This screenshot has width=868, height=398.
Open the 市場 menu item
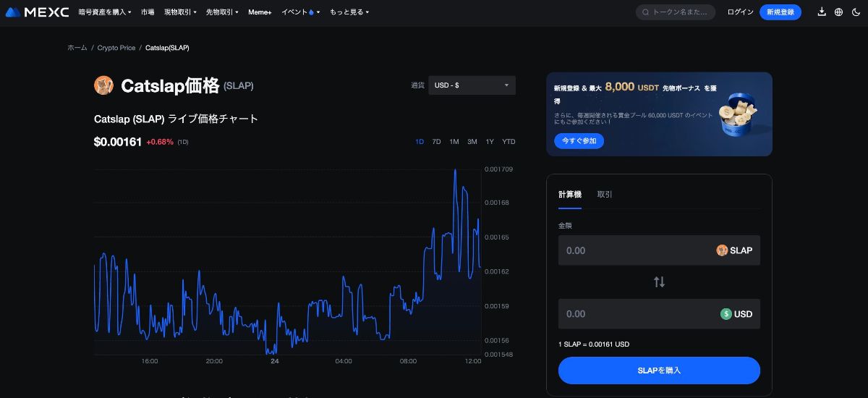[148, 12]
